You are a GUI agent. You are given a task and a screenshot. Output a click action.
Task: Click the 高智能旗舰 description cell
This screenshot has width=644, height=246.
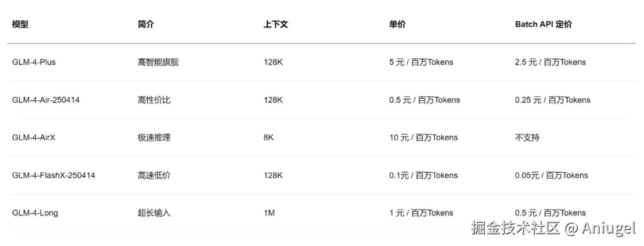point(158,62)
